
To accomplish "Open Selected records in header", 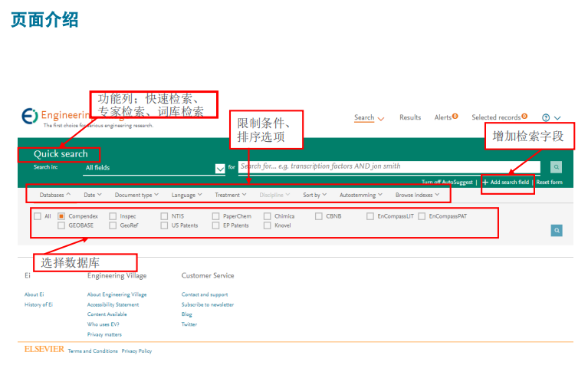I will pyautogui.click(x=499, y=117).
